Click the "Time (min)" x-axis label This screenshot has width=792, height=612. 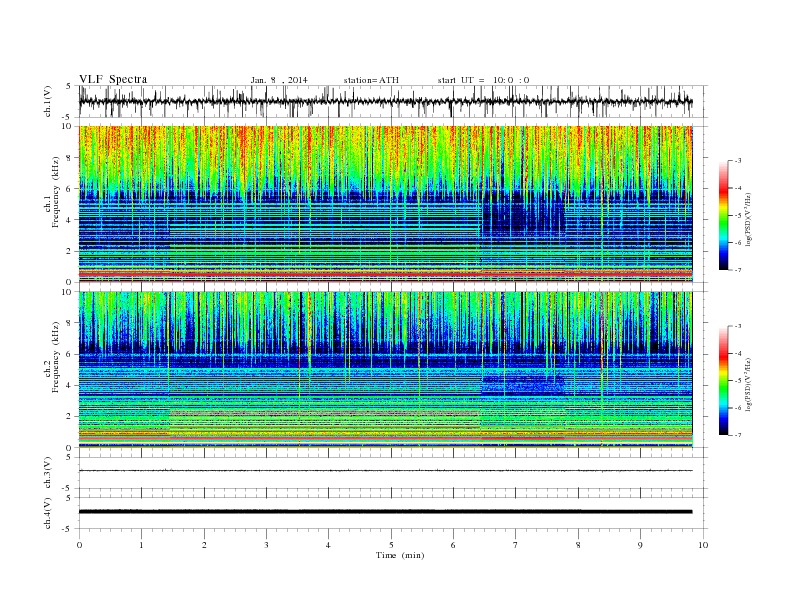[x=400, y=555]
